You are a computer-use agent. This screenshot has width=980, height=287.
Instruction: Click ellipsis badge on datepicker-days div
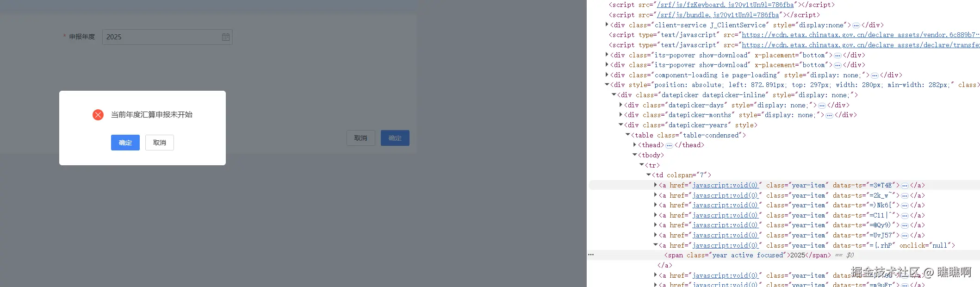pyautogui.click(x=822, y=106)
